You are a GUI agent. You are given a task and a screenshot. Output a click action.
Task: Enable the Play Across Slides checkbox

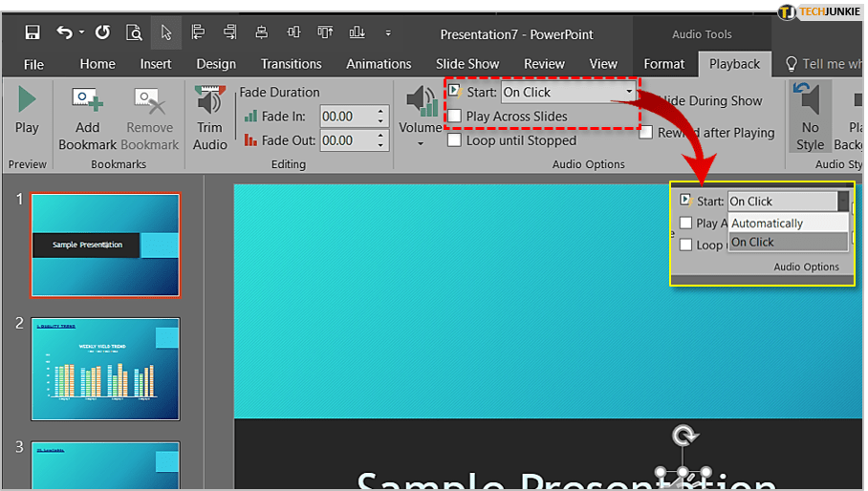(455, 117)
